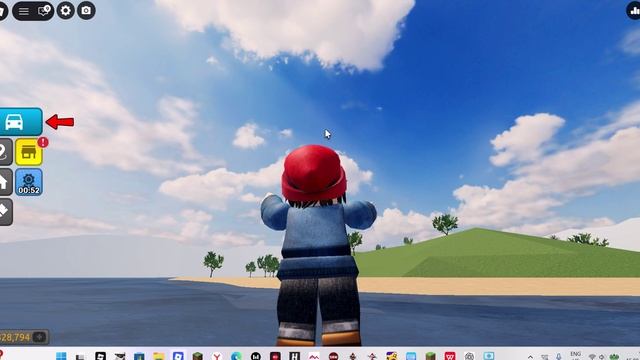
Task: Open the chat bubble icon
Action: click(x=44, y=11)
